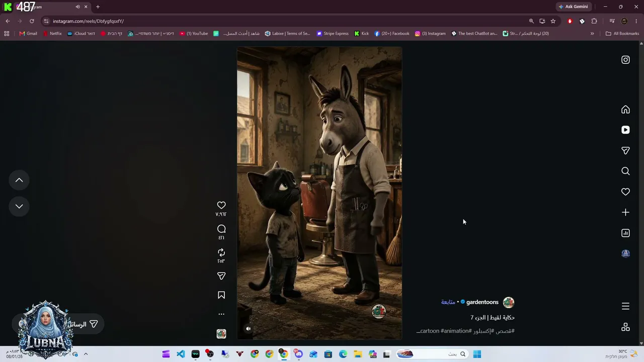Open The best ChatBot bookmark
The width and height of the screenshot is (644, 362).
coord(474,34)
